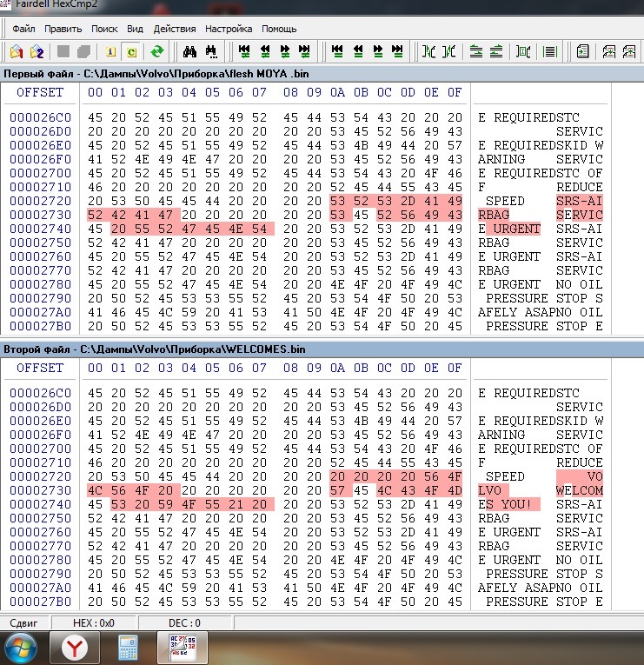The height and width of the screenshot is (665, 644).
Task: Click 'REDUCE' text in first file
Action: 579,187
